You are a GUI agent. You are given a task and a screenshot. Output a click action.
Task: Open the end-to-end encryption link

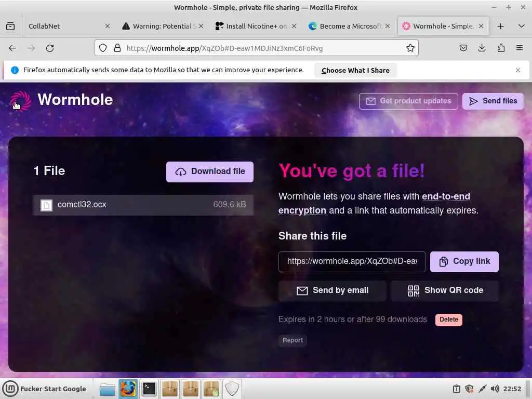coord(446,196)
